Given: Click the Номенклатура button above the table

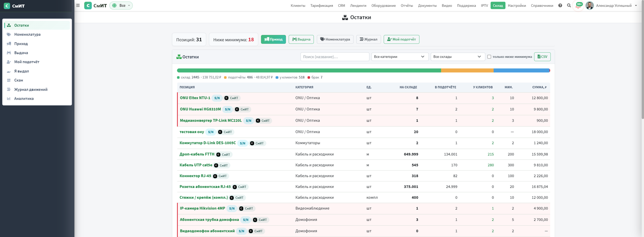Looking at the screenshot, I should (x=335, y=39).
